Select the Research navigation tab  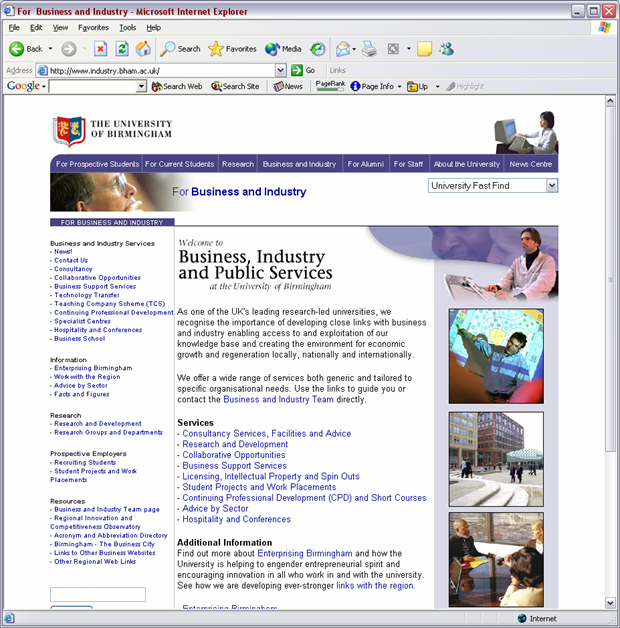(238, 164)
